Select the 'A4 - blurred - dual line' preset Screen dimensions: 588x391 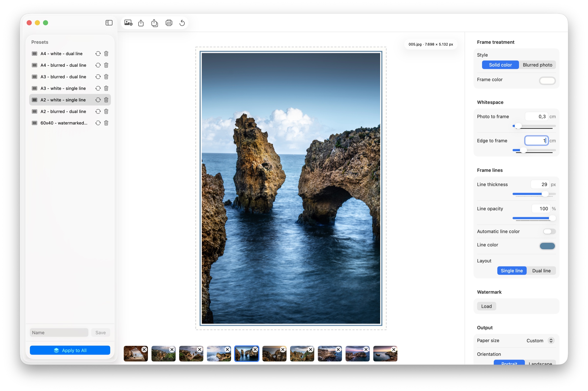tap(70, 65)
